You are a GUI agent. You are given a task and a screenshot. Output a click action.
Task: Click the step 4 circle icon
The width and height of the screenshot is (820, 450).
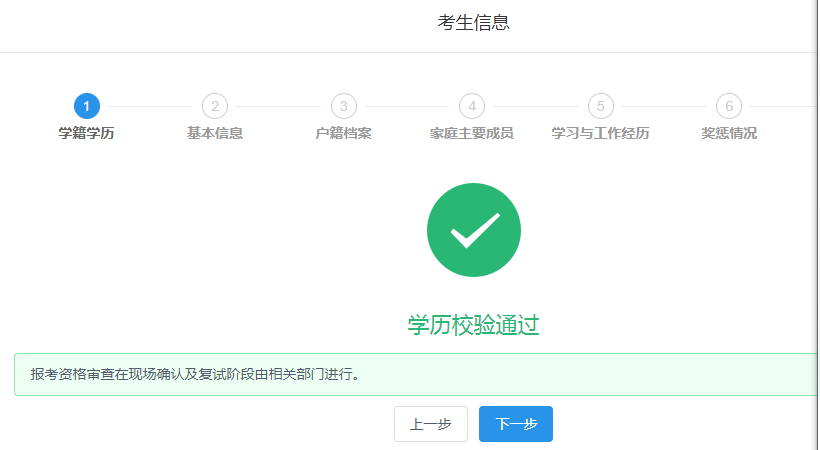coord(471,106)
